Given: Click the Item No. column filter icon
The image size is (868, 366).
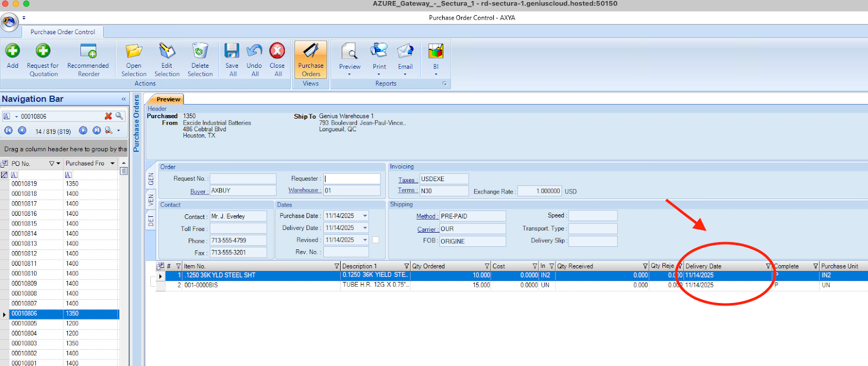Looking at the screenshot, I should [337, 266].
